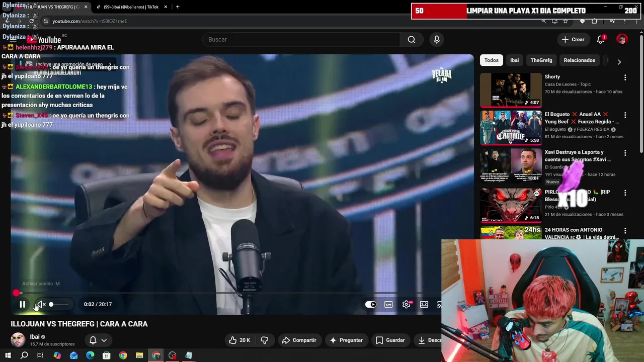
Task: Select the Relacionados filter chip
Action: tap(580, 60)
